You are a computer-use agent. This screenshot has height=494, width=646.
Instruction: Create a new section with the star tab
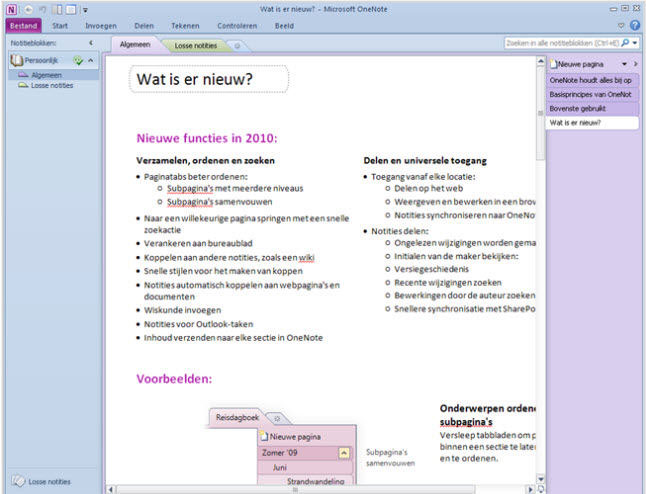pos(237,46)
